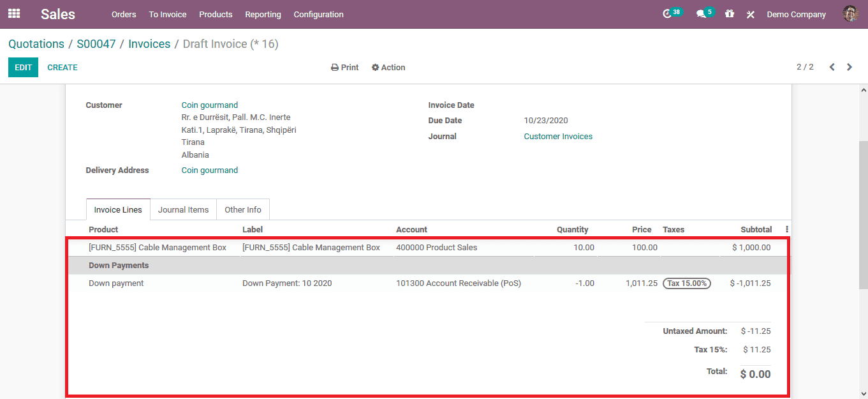Screen dimensions: 868x399
Task: Click 400000 Product Sales account cell
Action: (x=437, y=247)
